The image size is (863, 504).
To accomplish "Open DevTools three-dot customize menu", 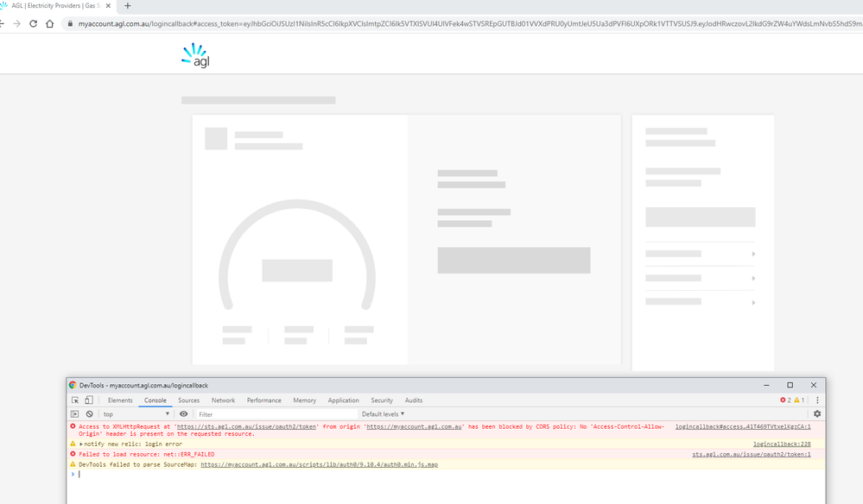I will click(817, 400).
